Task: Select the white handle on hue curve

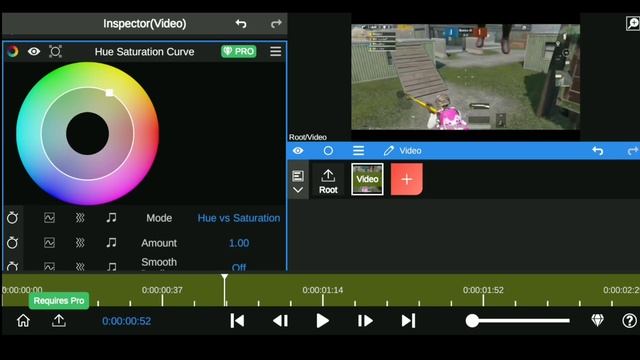Action: (x=109, y=93)
